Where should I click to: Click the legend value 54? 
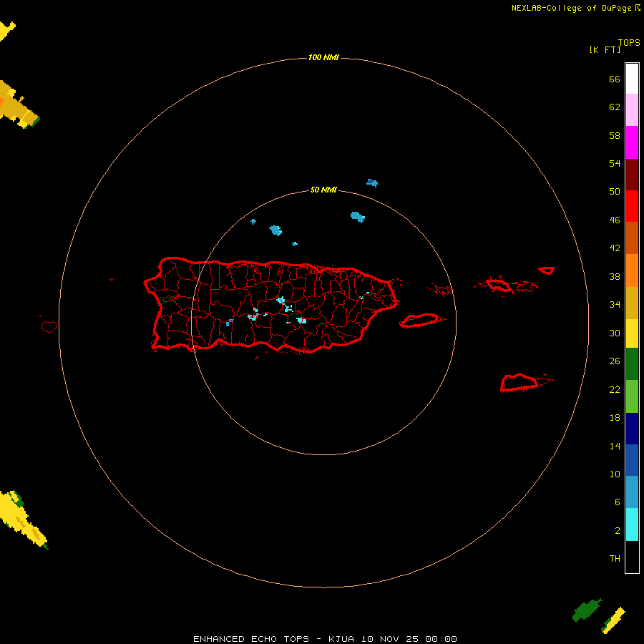[x=615, y=163]
